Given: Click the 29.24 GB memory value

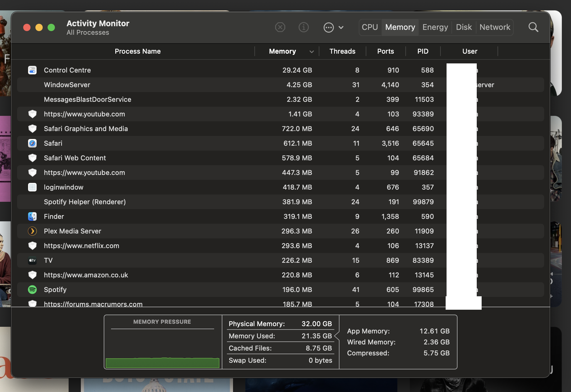Looking at the screenshot, I should coord(297,70).
